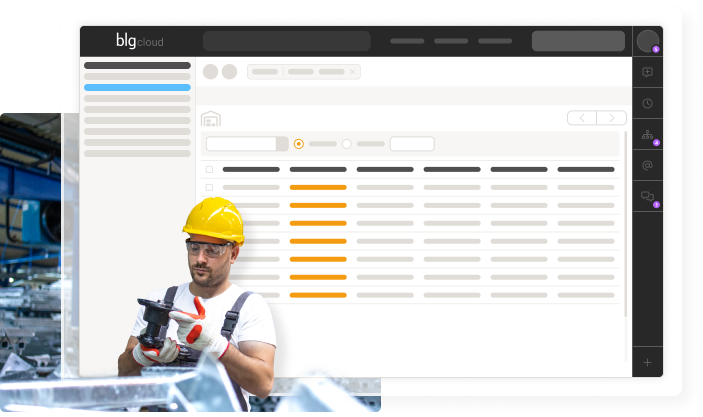Image resolution: width=703 pixels, height=417 pixels.
Task: Open the new message icon in right sidebar
Action: pos(647,72)
